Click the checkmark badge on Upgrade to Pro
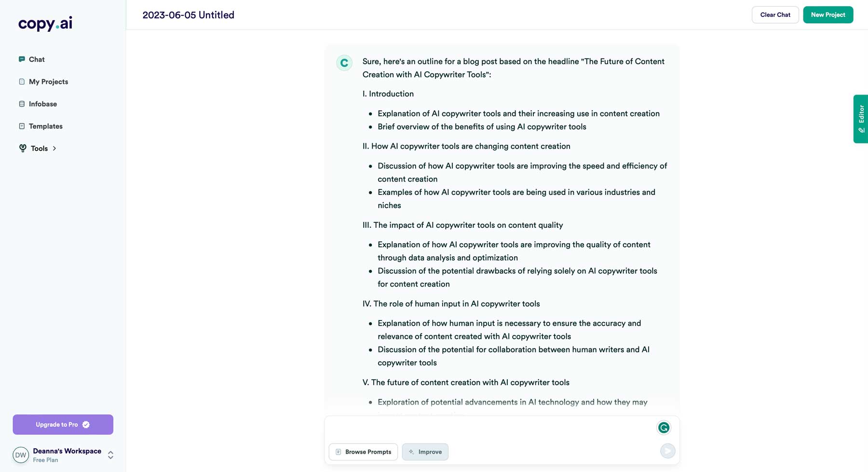This screenshot has width=868, height=472. [85, 424]
